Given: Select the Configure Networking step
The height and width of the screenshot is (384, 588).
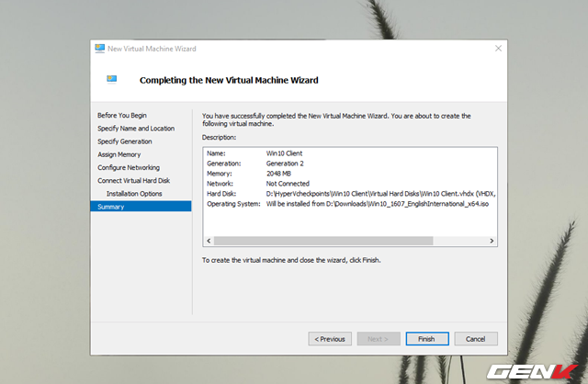Looking at the screenshot, I should pyautogui.click(x=129, y=167).
